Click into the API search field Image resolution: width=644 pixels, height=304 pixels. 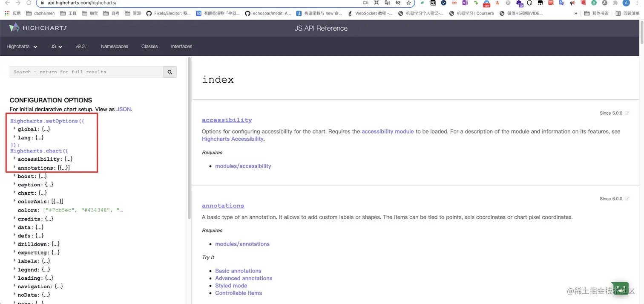86,72
